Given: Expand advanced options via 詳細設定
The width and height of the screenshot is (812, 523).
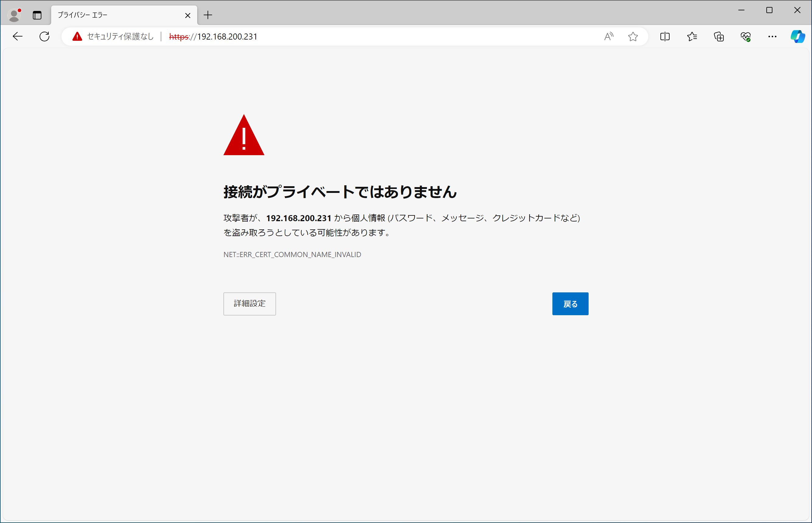Looking at the screenshot, I should (x=249, y=304).
